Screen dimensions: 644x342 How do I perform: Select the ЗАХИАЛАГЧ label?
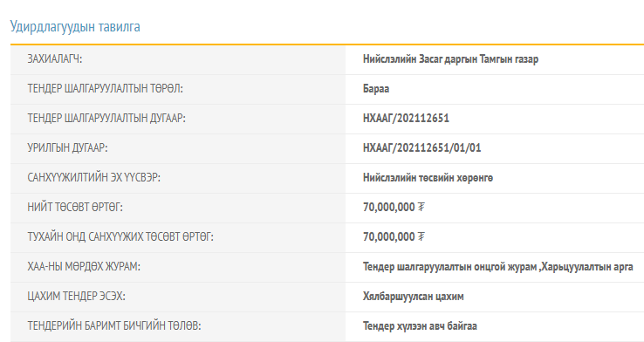55,59
